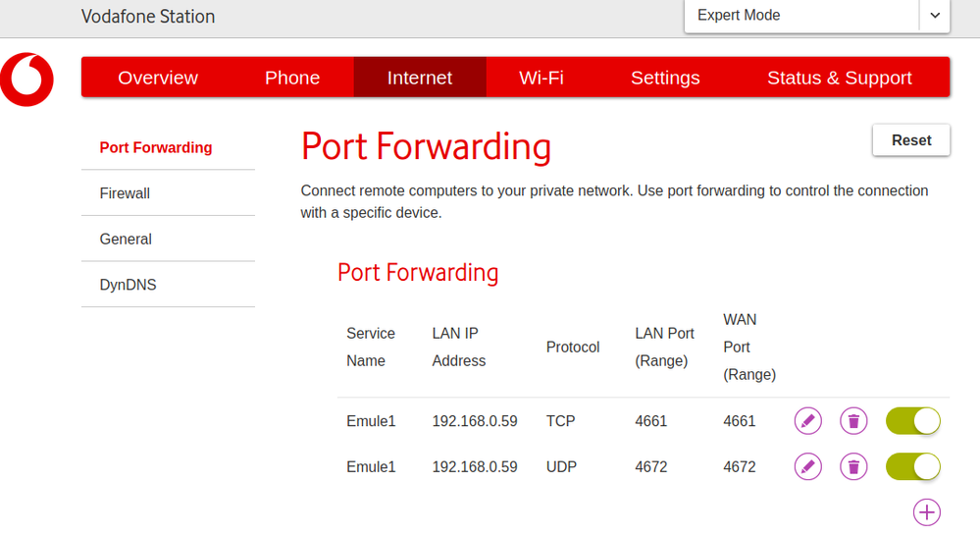
Task: Click the Vodafone logo
Action: 26,79
